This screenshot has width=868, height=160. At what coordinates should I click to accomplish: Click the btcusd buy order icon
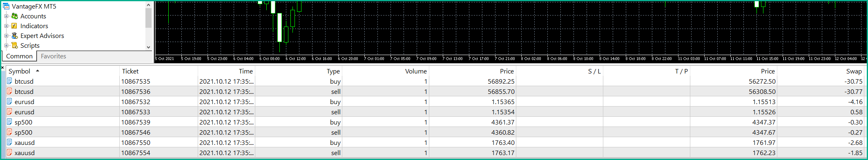pos(10,81)
